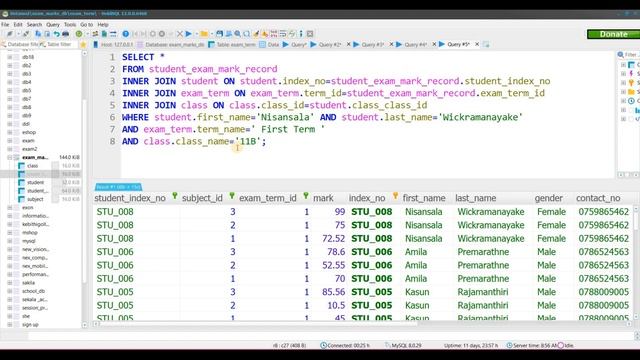The image size is (640, 360).
Task: Sort by the gender column header
Action: [549, 198]
